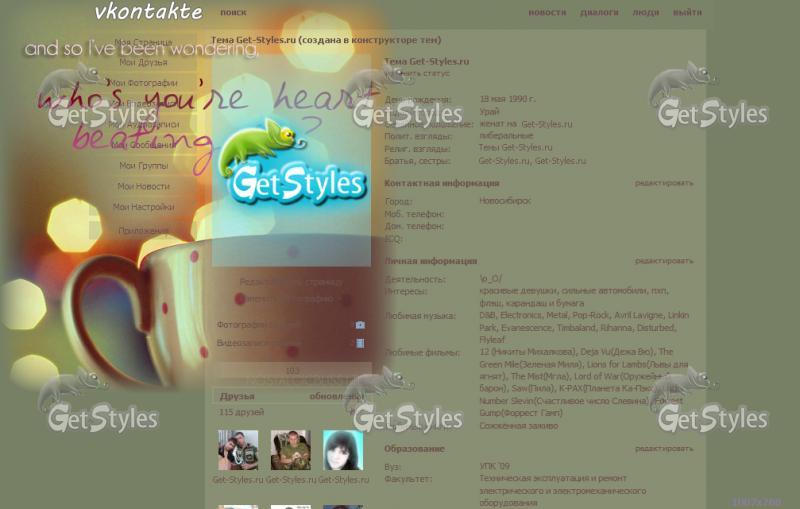The width and height of the screenshot is (800, 509).
Task: Click political views value либеральные
Action: tap(506, 136)
